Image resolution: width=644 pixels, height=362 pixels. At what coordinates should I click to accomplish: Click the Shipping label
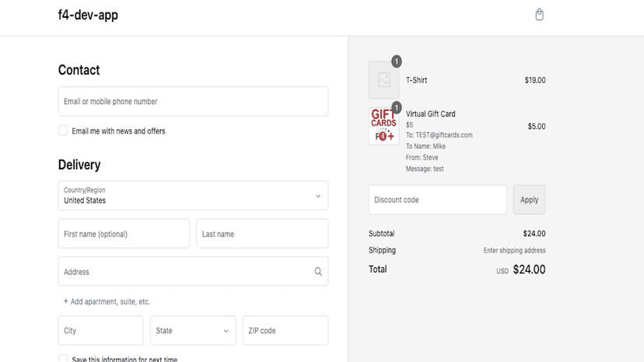click(x=382, y=250)
